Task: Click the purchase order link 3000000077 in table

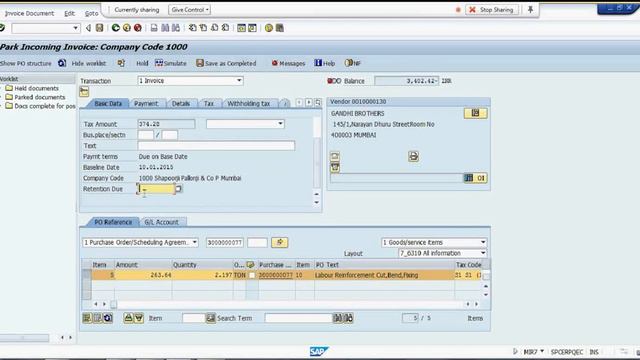Action: tap(276, 276)
